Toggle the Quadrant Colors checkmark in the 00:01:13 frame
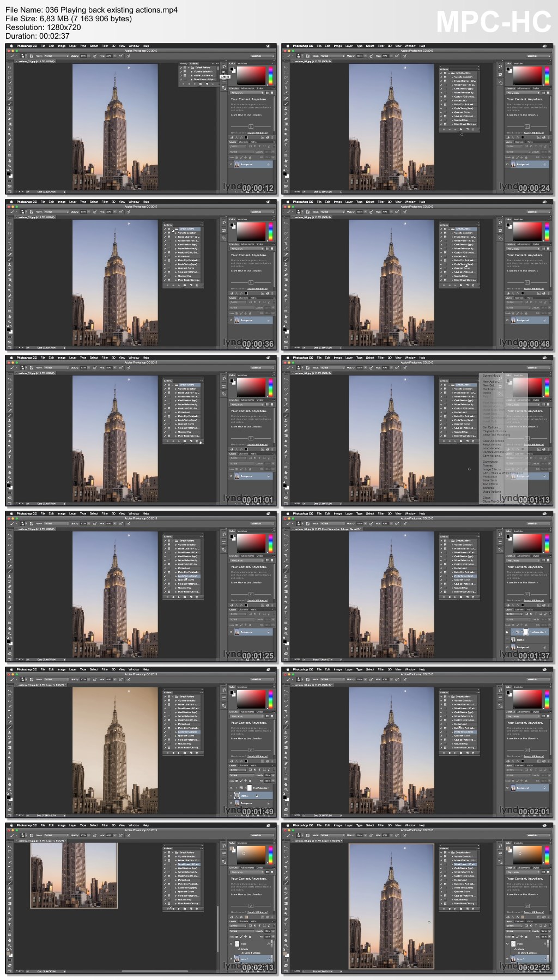558x980 pixels. 441,424
